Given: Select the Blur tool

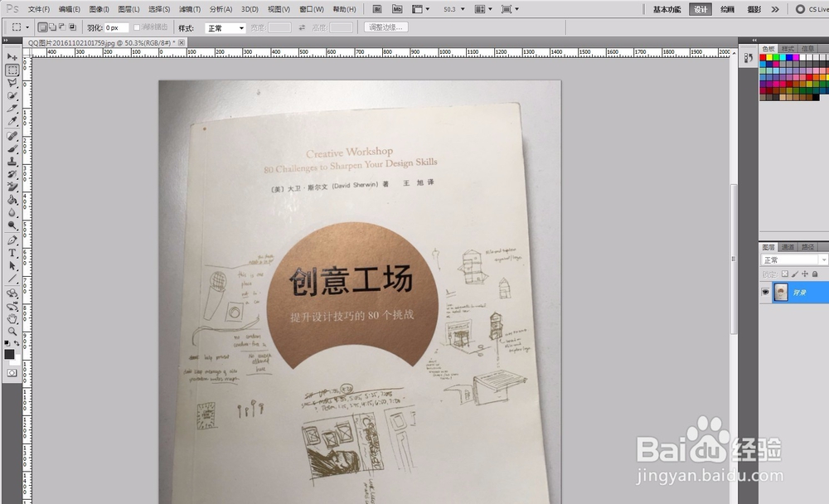Looking at the screenshot, I should (x=12, y=212).
